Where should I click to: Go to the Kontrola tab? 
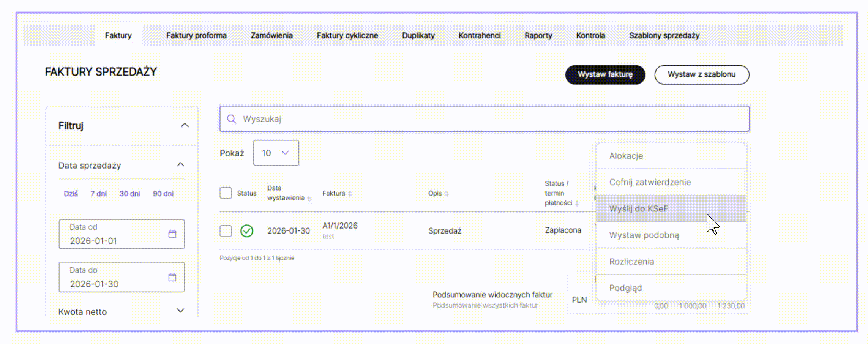click(x=590, y=35)
